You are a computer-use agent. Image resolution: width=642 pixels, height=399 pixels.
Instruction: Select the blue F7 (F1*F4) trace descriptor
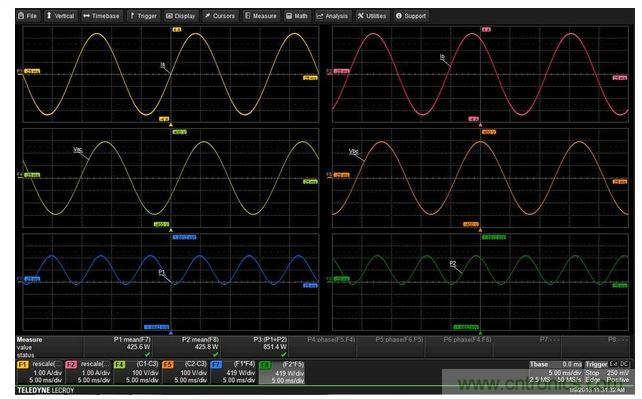pyautogui.click(x=233, y=372)
